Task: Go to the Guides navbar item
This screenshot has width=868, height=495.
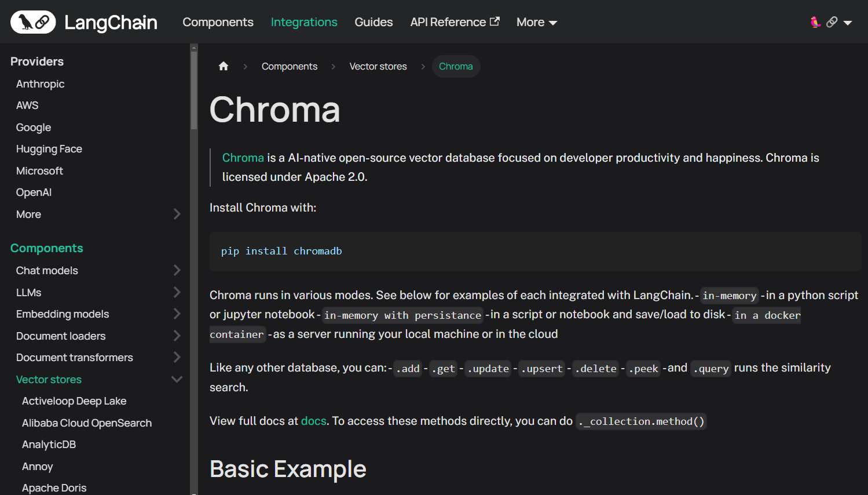Action: pyautogui.click(x=373, y=22)
